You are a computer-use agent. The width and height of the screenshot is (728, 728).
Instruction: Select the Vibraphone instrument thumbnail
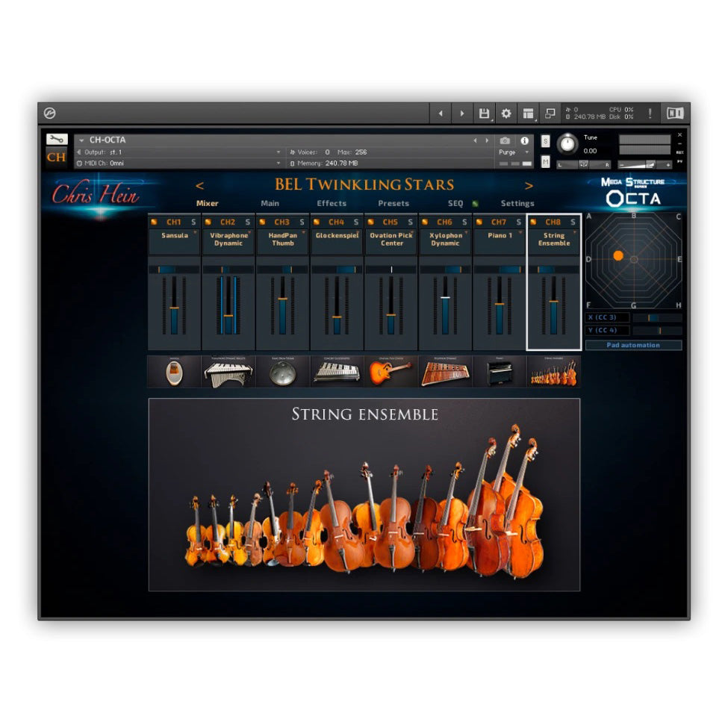(x=228, y=372)
